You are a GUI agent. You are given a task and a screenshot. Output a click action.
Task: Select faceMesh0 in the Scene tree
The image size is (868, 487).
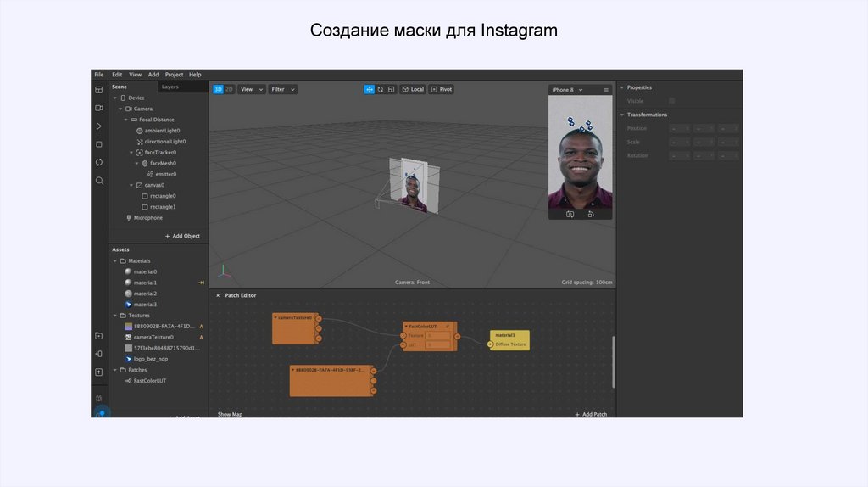163,163
